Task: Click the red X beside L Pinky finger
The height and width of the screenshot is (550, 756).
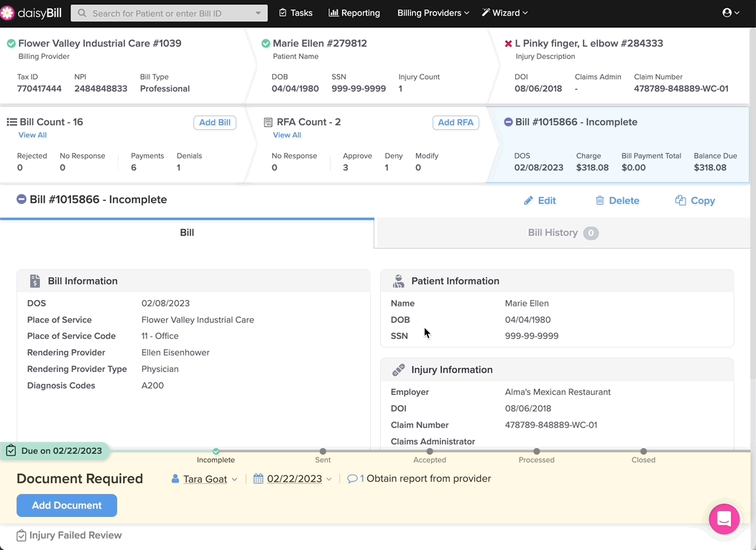Action: (508, 44)
